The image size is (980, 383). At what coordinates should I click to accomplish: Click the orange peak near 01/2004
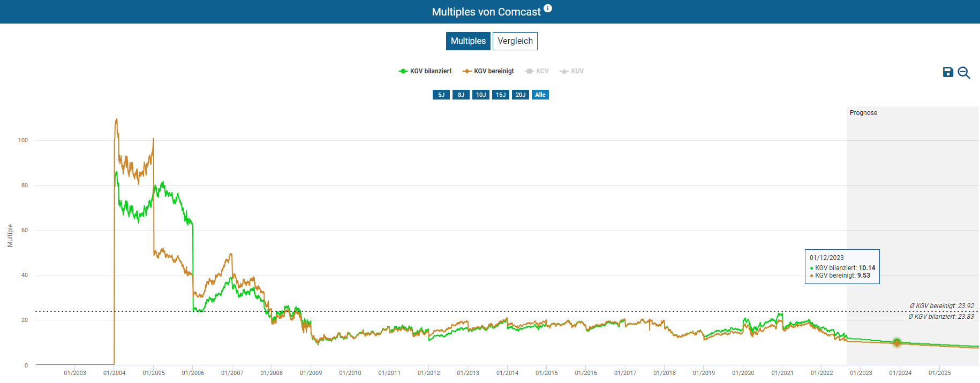pos(116,120)
